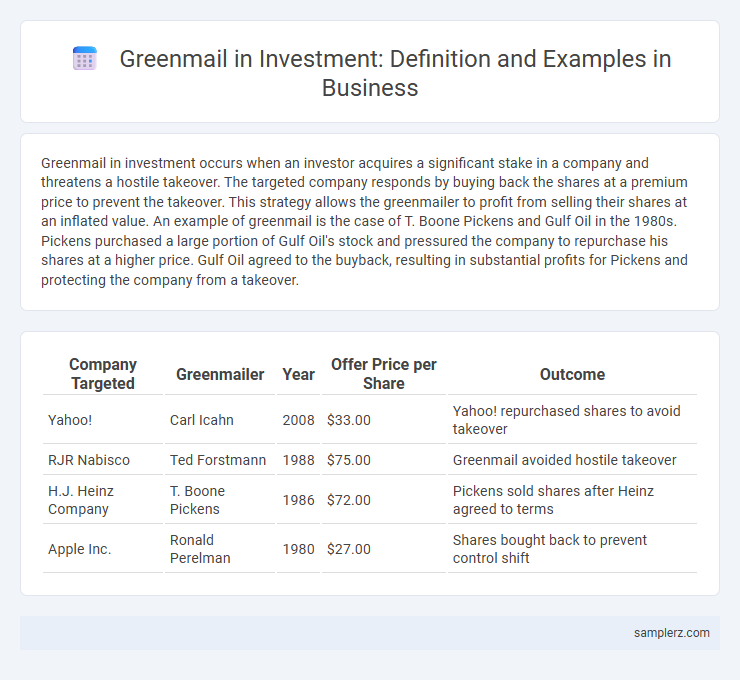This screenshot has width=740, height=680.
Task: Click the year 2008 cell
Action: [298, 420]
